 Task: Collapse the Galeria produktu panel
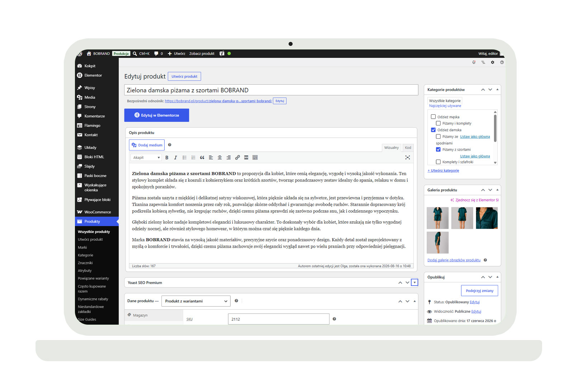coord(497,190)
